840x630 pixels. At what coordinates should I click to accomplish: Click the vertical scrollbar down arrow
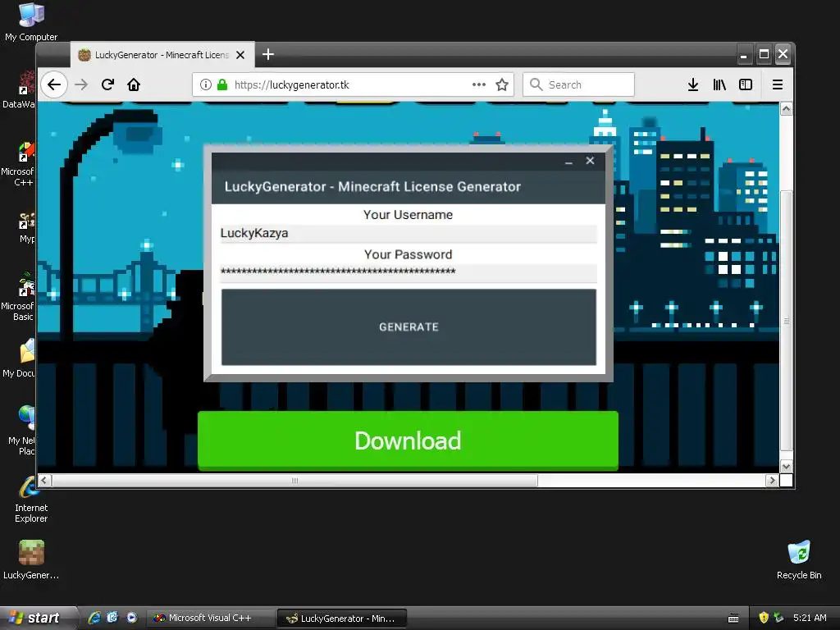pyautogui.click(x=786, y=467)
